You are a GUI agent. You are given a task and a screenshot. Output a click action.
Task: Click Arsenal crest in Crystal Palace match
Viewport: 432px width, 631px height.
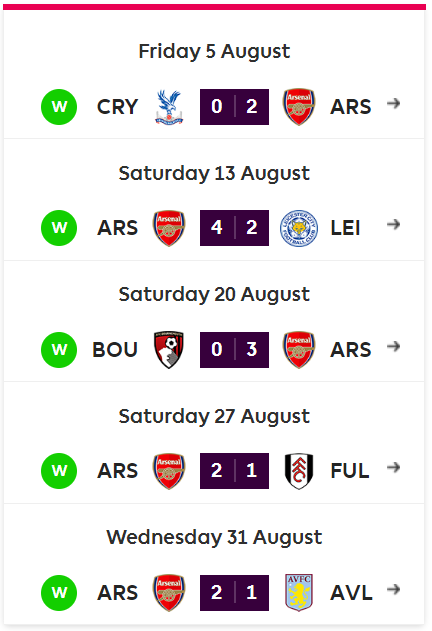[x=299, y=107]
